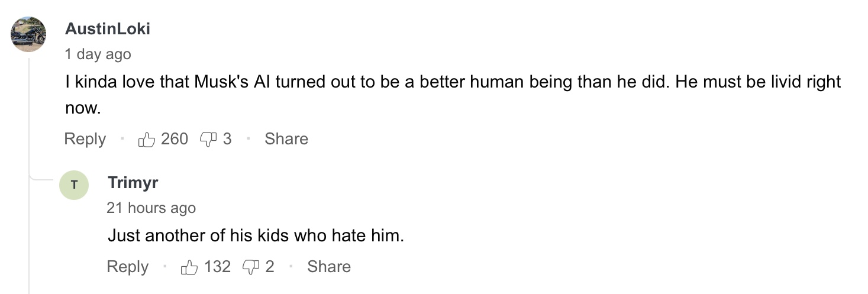Open AustinLoki's motorcycle profile avatar

(28, 34)
